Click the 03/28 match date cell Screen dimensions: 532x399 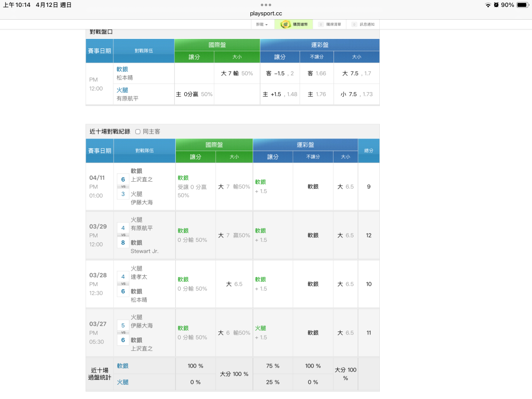100,284
